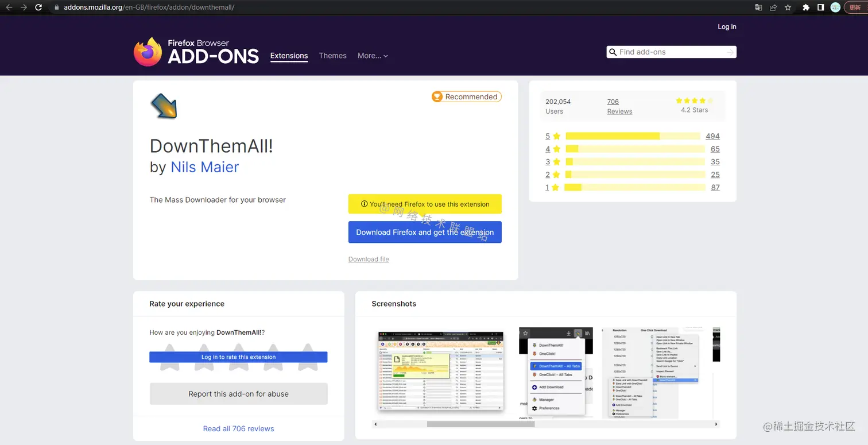Submit search with the arrow icon

click(x=730, y=52)
